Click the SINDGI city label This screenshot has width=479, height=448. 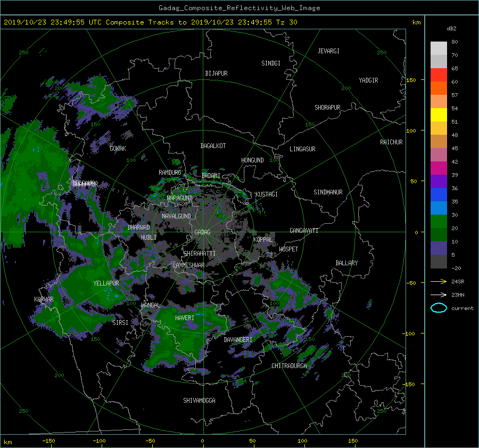click(x=271, y=63)
